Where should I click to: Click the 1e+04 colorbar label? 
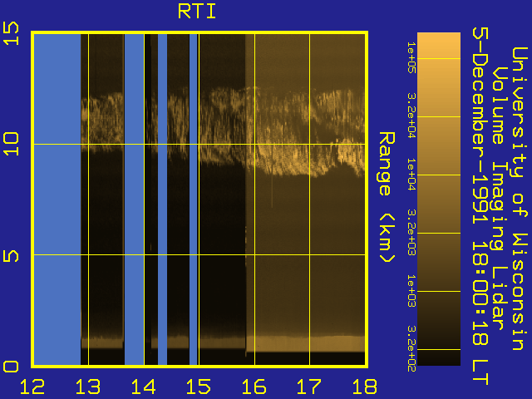coord(411,175)
